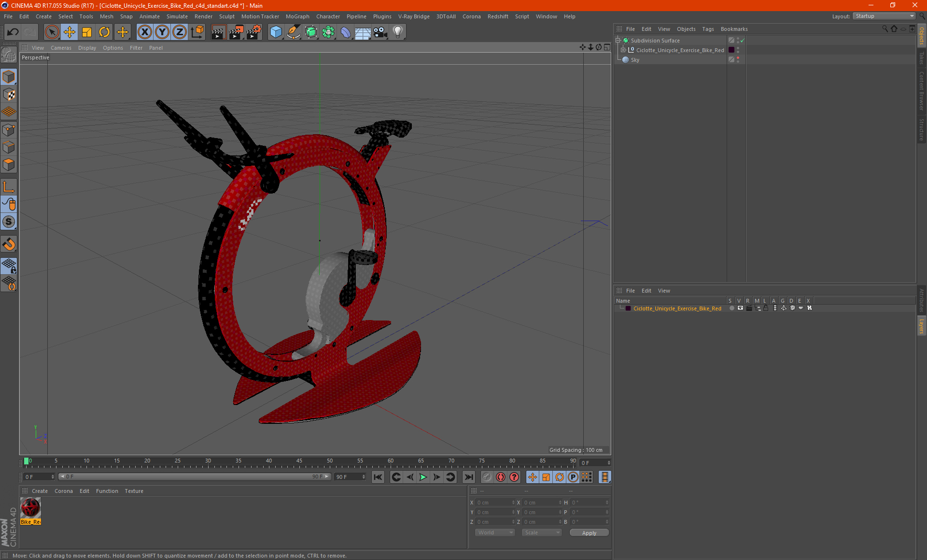Click the Perspective view tab label
This screenshot has height=560, width=927.
click(x=35, y=57)
